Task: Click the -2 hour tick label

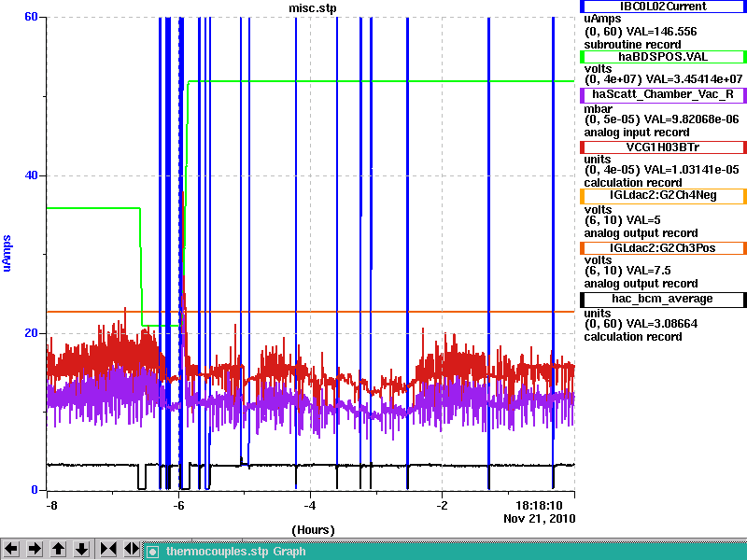Action: pyautogui.click(x=442, y=505)
